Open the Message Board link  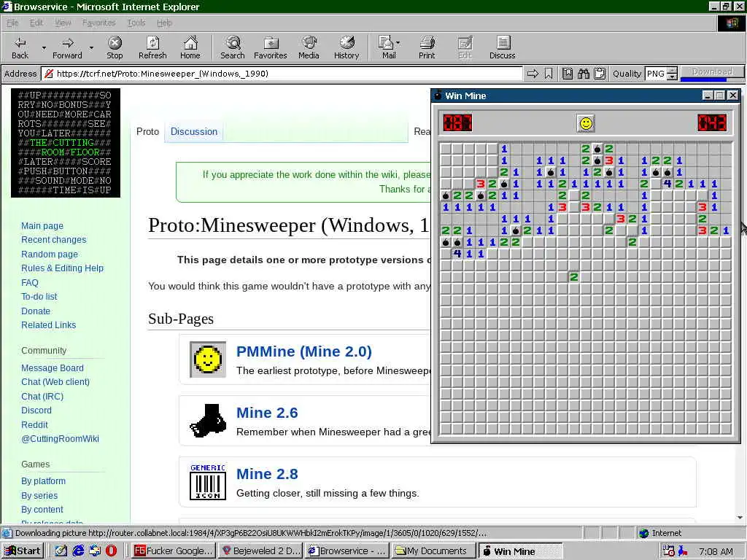pos(53,368)
